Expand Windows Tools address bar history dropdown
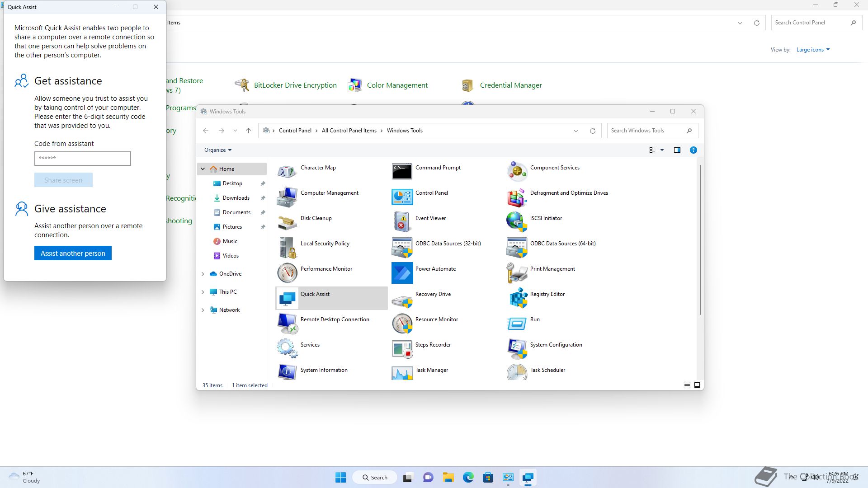Image resolution: width=868 pixels, height=488 pixels. coord(576,131)
